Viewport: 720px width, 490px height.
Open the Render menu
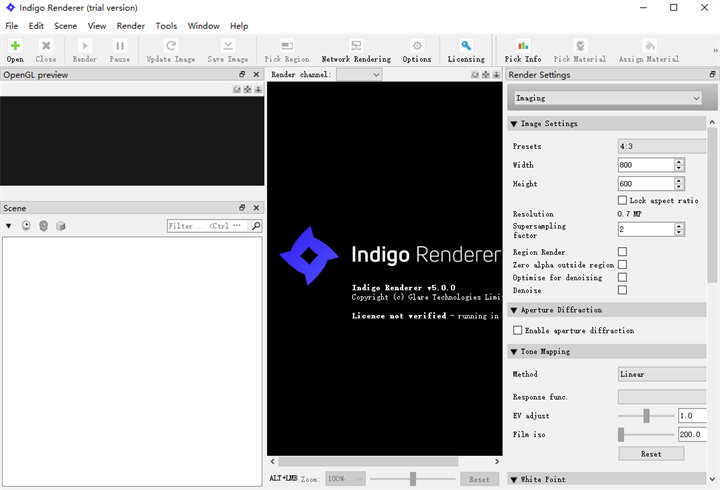[130, 26]
